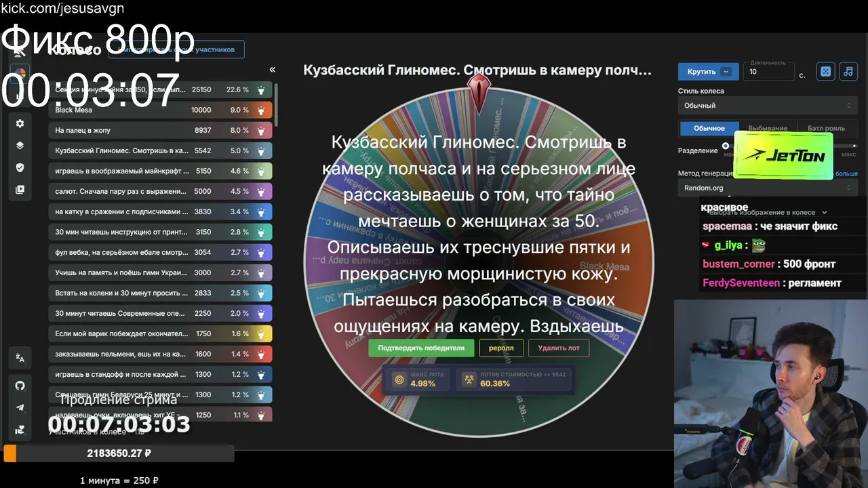Click the 10000 amount in the Black Mesa row
The width and height of the screenshot is (868, 488).
(x=201, y=110)
